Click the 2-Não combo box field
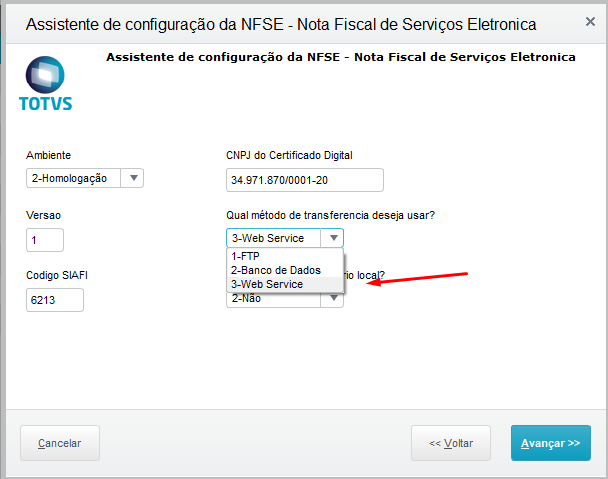Image resolution: width=608 pixels, height=479 pixels. (x=274, y=299)
